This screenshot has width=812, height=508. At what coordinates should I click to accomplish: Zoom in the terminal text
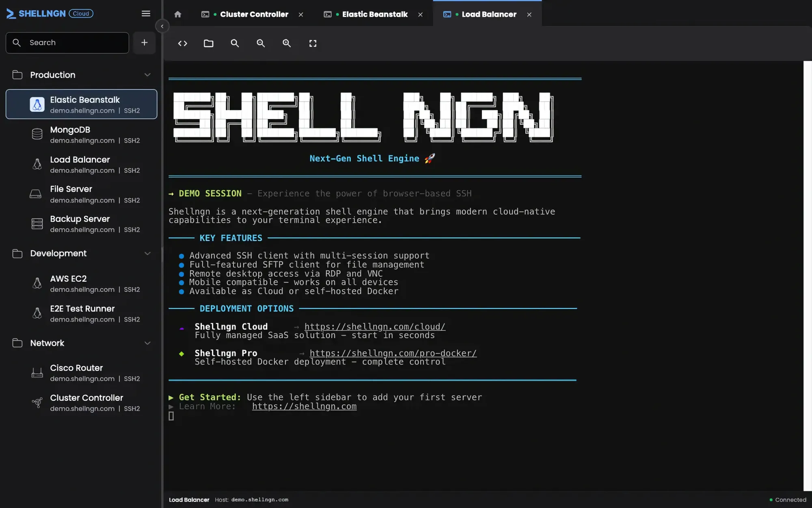(287, 43)
